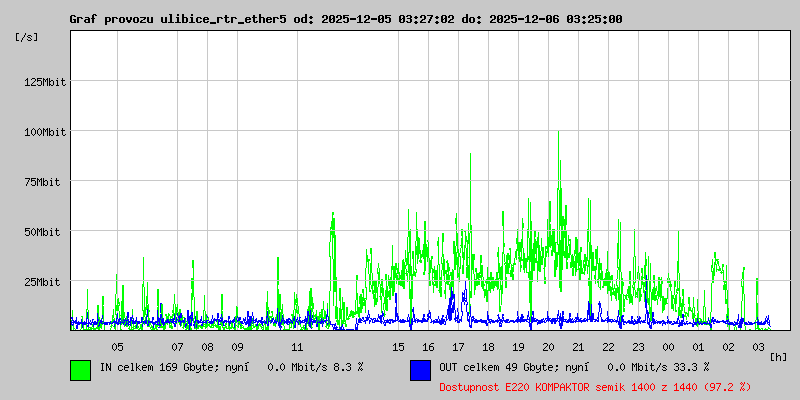Select hour 00 on the time axis

[668, 347]
